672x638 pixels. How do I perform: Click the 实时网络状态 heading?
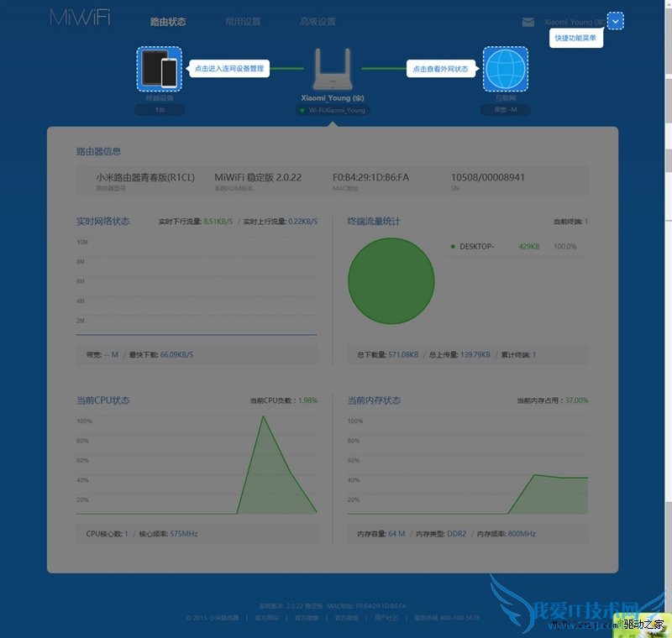coord(102,222)
